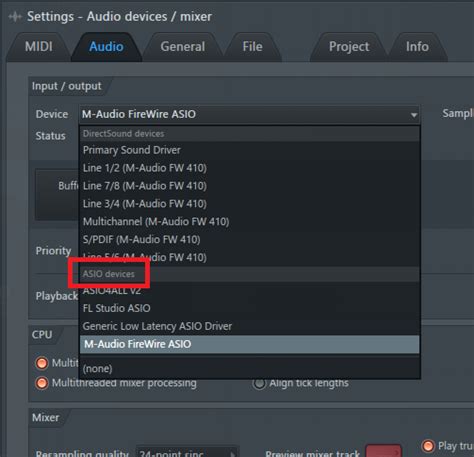Choose M-Audio FireWire ASIO entry in list
The height and width of the screenshot is (457, 474).
coord(249,344)
